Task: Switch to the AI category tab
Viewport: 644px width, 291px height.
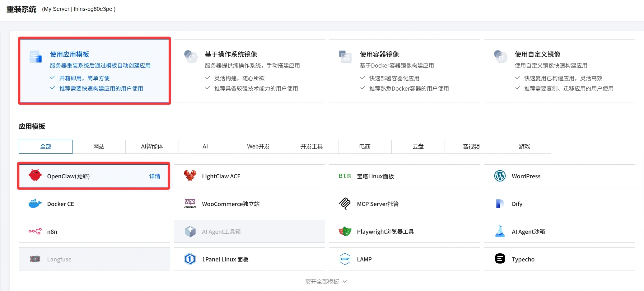Action: (x=205, y=147)
